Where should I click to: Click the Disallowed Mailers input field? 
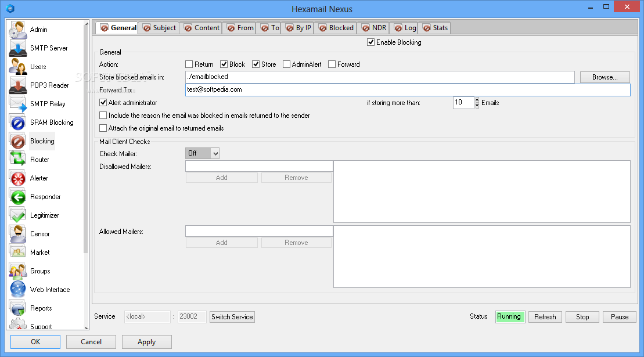click(x=259, y=166)
